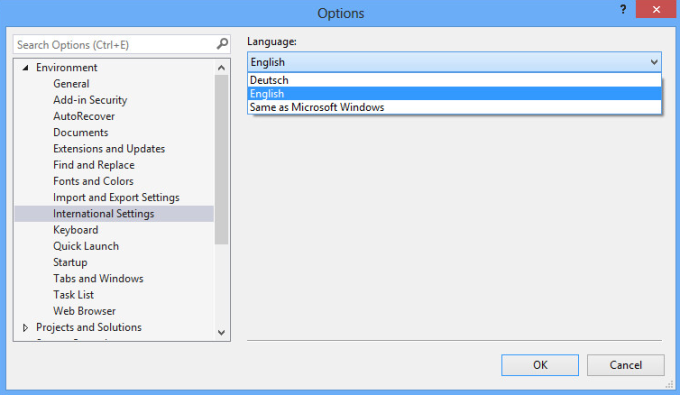The width and height of the screenshot is (680, 395).
Task: Select Tabs and Windows
Action: tap(98, 278)
